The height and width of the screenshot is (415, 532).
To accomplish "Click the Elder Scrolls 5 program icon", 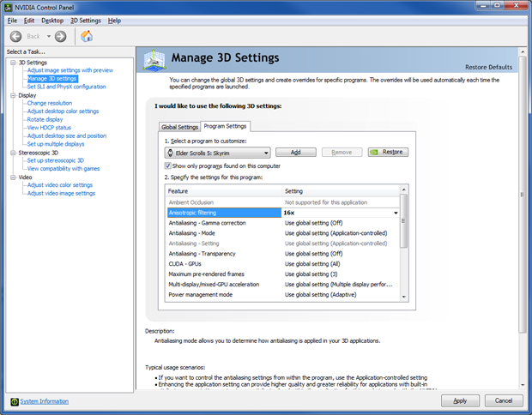I will click(x=170, y=153).
